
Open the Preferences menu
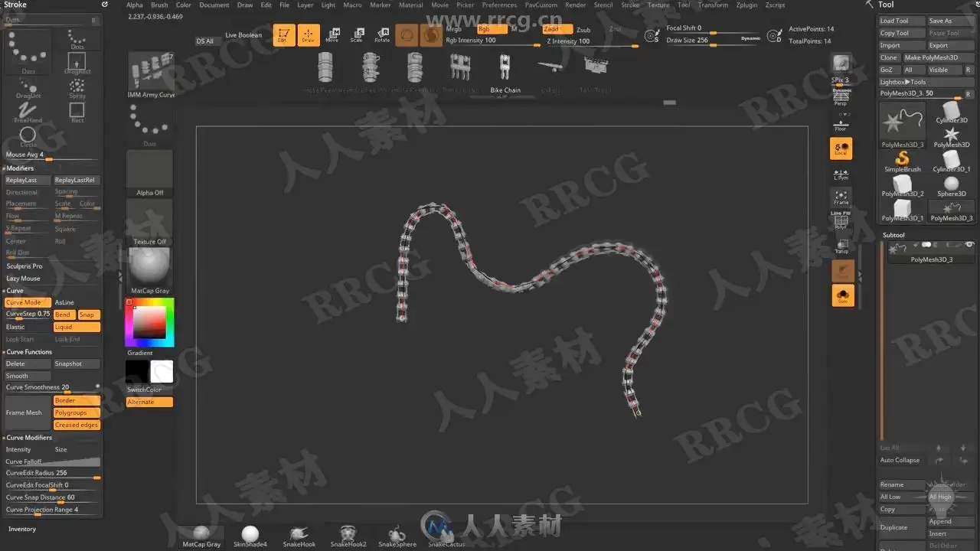click(x=499, y=5)
